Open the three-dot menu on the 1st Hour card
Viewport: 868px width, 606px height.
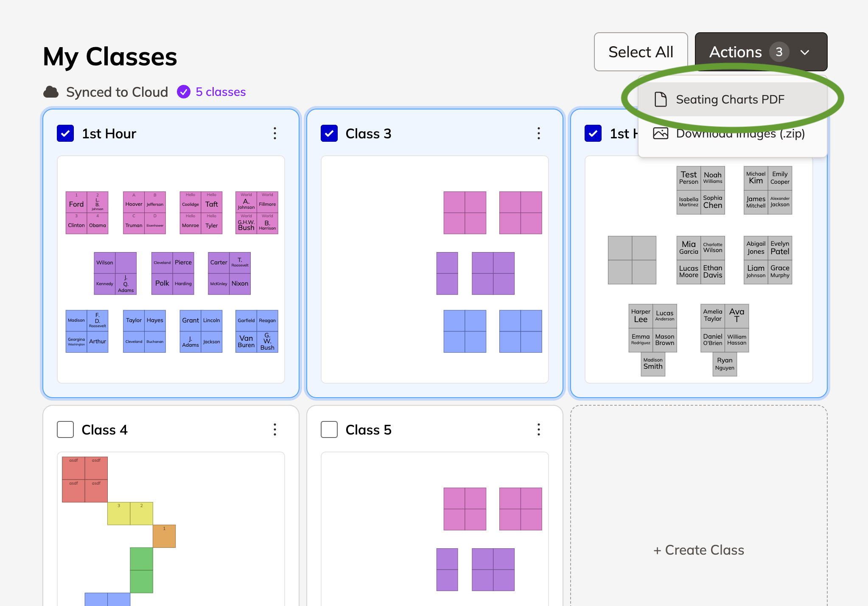275,133
